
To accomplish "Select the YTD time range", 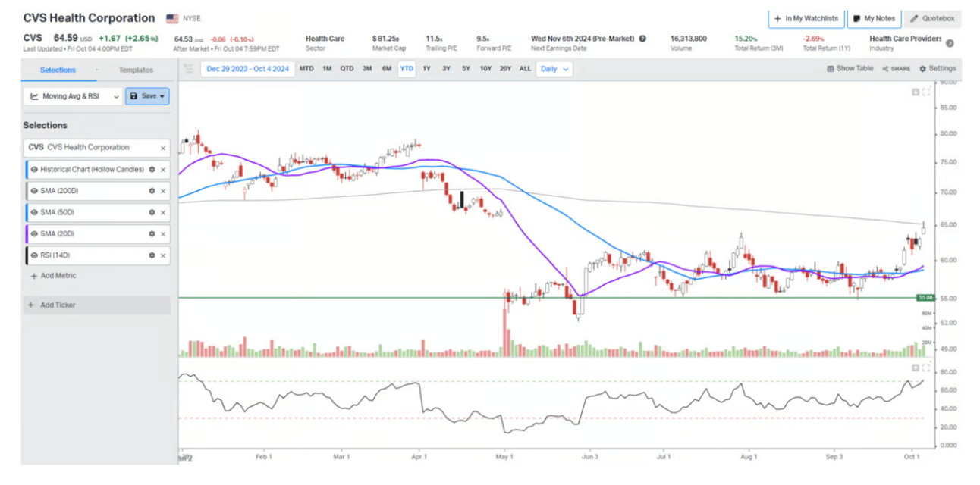I will coord(407,69).
